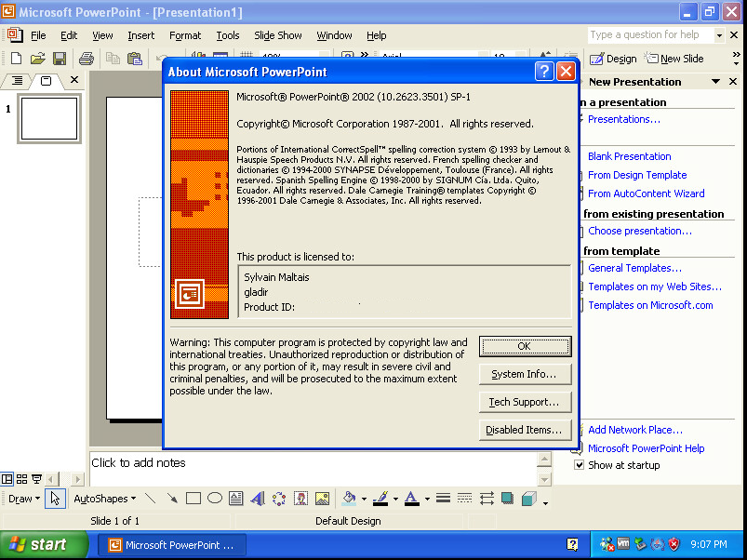This screenshot has width=747, height=560.
Task: Start Slide Show from current slide icon
Action: (x=36, y=479)
